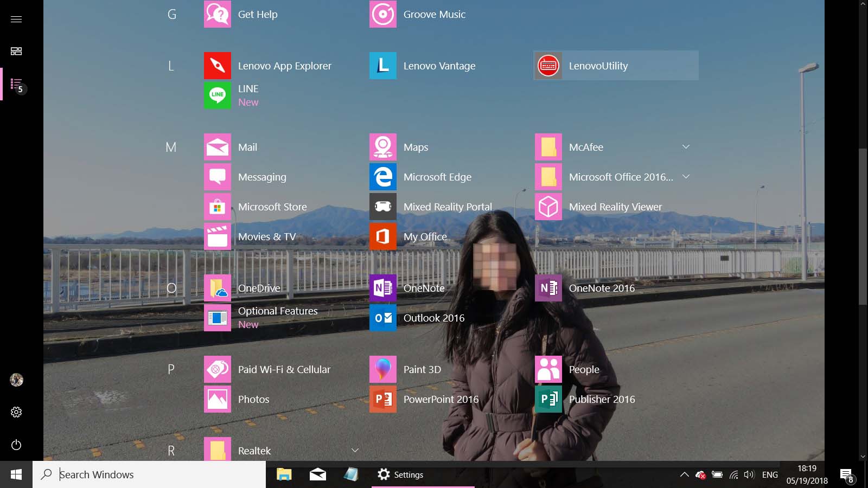Launch Movies & TV icon

coord(218,236)
